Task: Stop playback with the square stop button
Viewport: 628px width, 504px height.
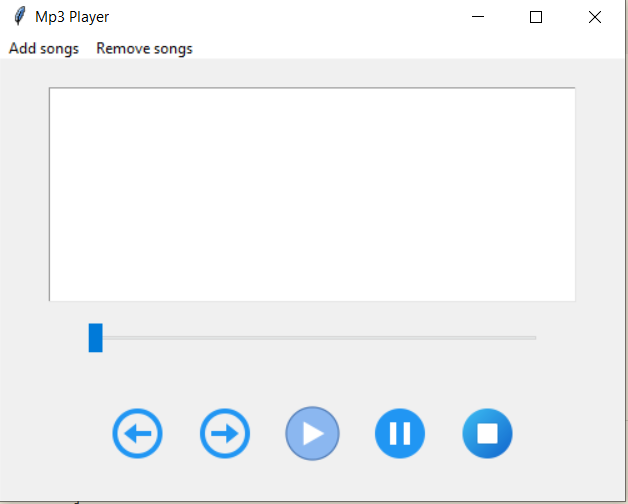Action: click(487, 433)
